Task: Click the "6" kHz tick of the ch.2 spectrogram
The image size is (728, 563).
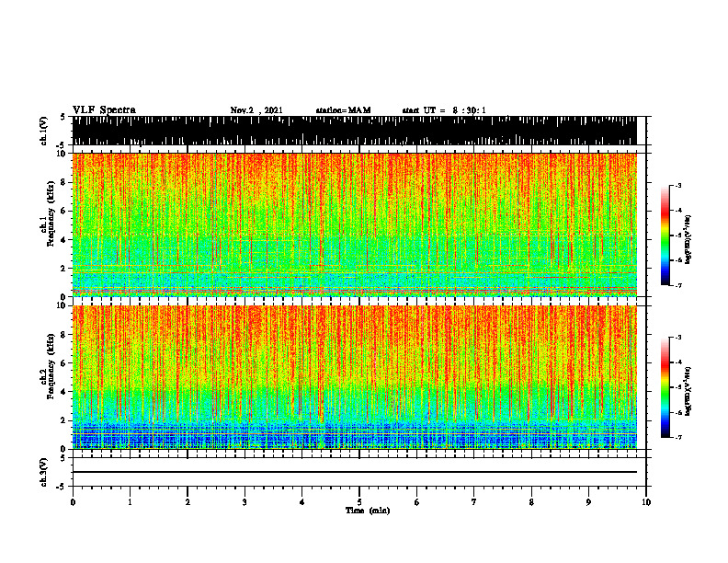Action: [x=64, y=363]
